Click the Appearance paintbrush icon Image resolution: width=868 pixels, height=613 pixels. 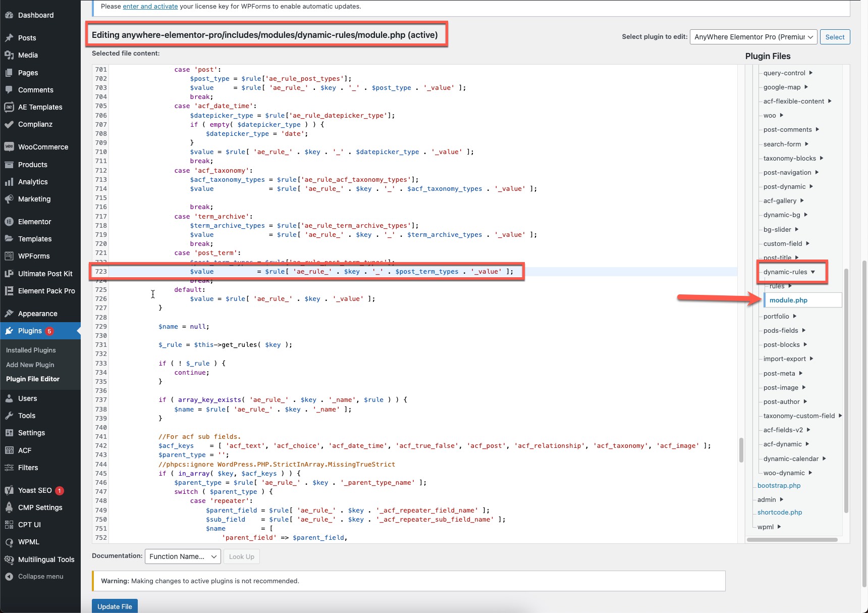tap(9, 314)
